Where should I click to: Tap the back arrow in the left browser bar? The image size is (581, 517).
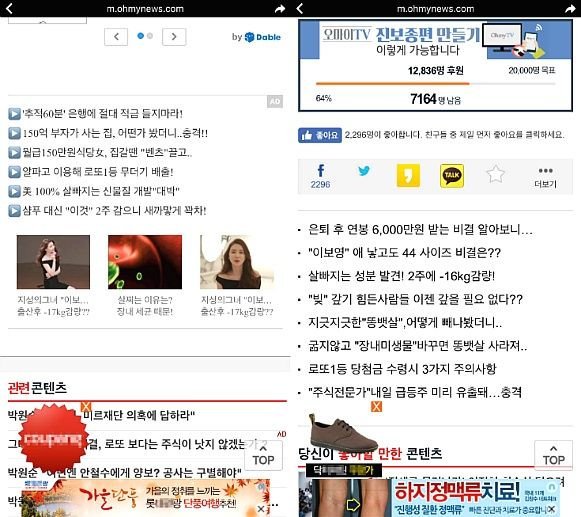click(x=9, y=8)
